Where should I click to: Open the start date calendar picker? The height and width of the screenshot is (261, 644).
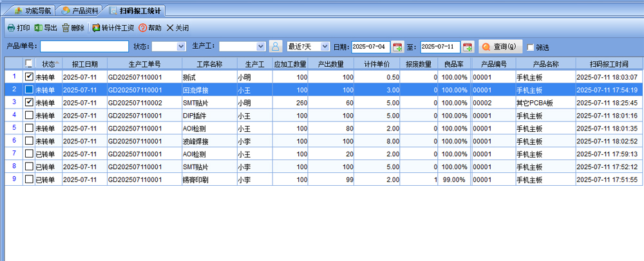(x=397, y=46)
